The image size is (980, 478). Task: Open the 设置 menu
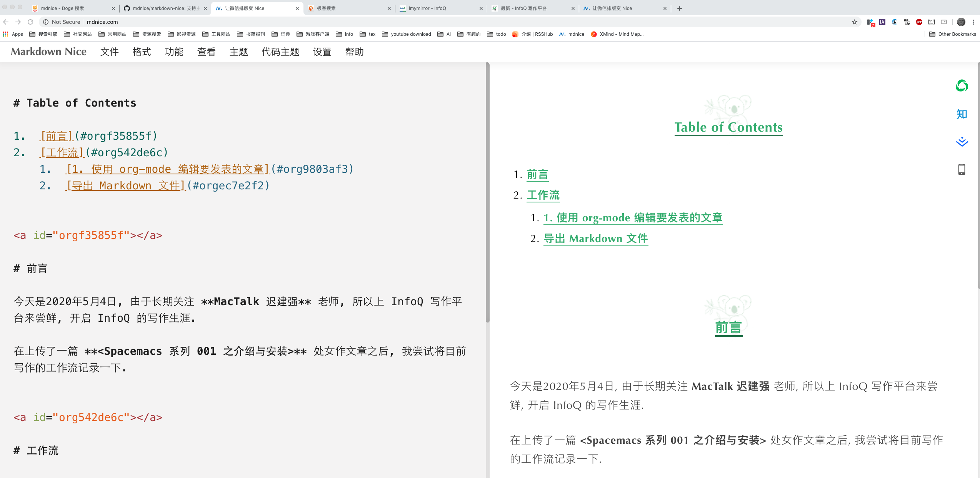click(x=322, y=52)
